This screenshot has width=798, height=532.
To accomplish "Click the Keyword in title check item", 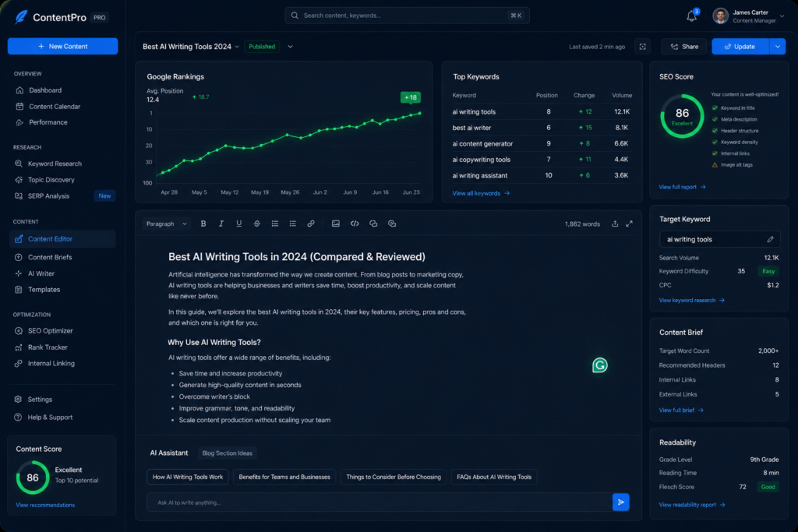I will point(733,107).
